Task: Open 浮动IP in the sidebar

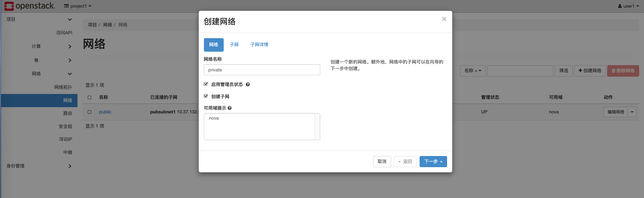Action: [65, 139]
